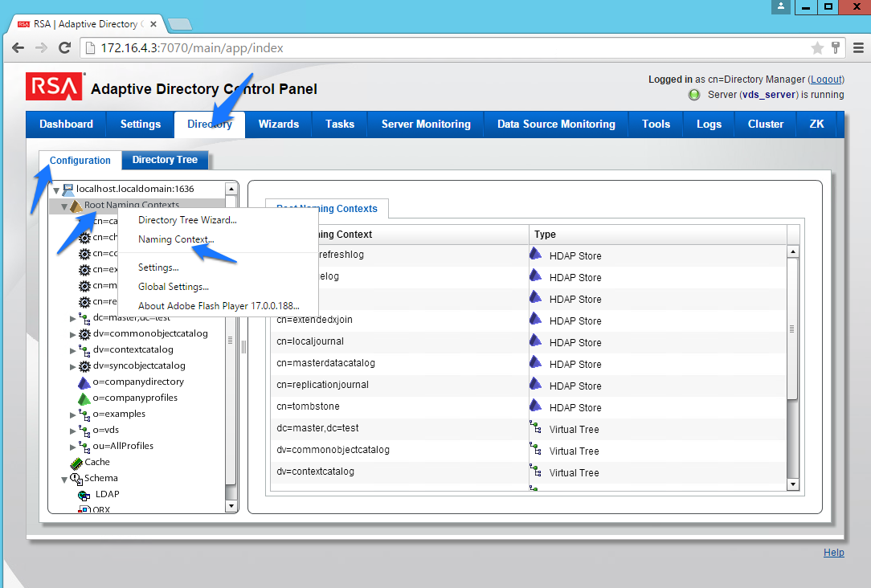
Task: Open the Settings main tab
Action: pos(141,125)
